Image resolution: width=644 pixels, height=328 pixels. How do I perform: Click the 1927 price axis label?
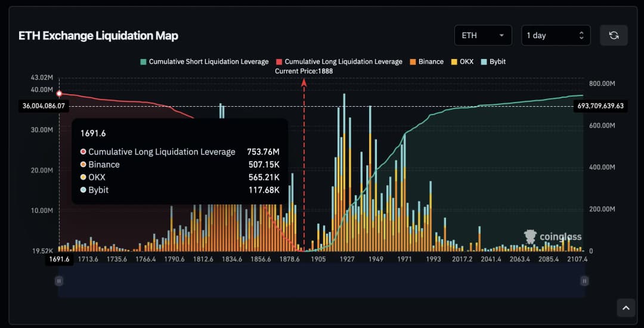pos(347,259)
